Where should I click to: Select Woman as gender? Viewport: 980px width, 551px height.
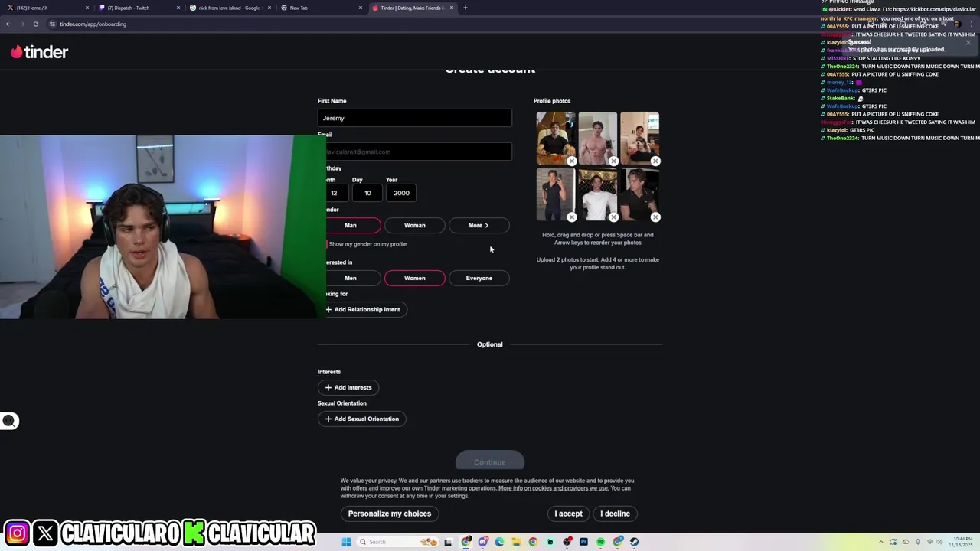tap(414, 225)
